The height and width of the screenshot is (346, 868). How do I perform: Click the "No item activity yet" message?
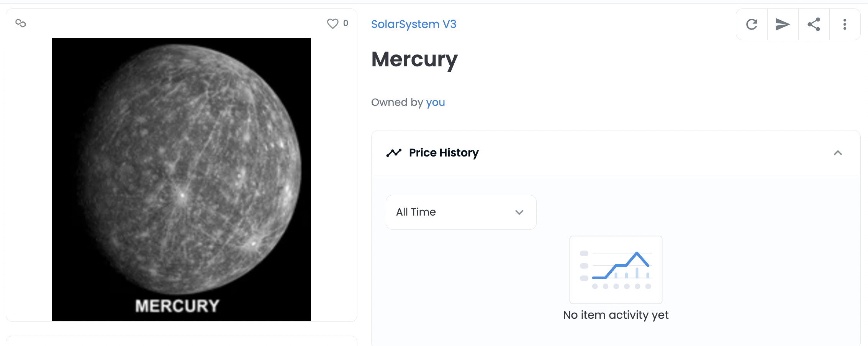[616, 315]
